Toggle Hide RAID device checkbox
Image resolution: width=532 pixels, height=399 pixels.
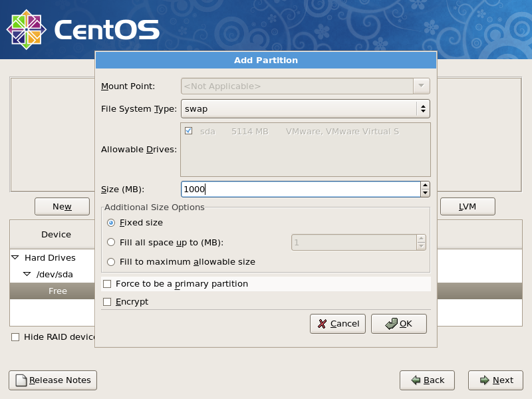pos(15,337)
